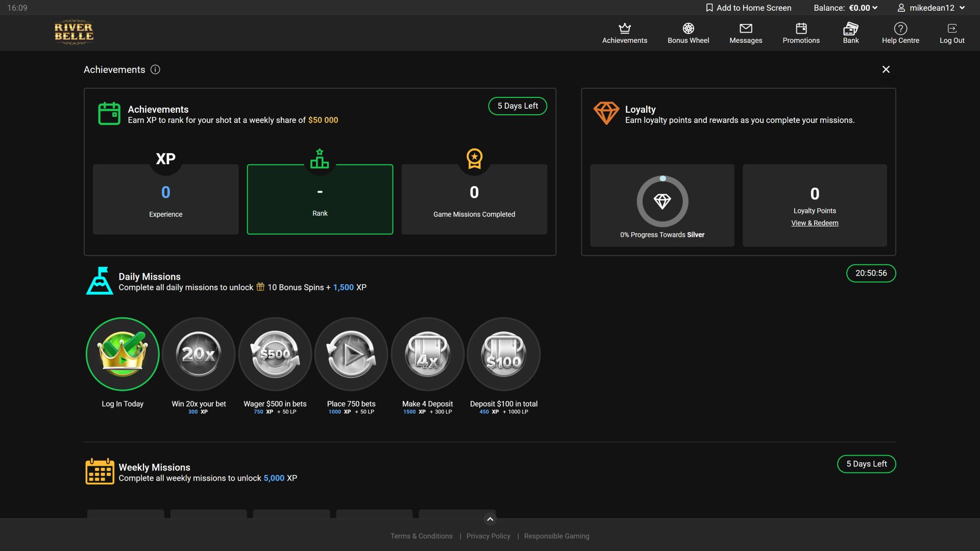Open the Bank page
Image resolution: width=980 pixels, height=551 pixels.
[850, 34]
